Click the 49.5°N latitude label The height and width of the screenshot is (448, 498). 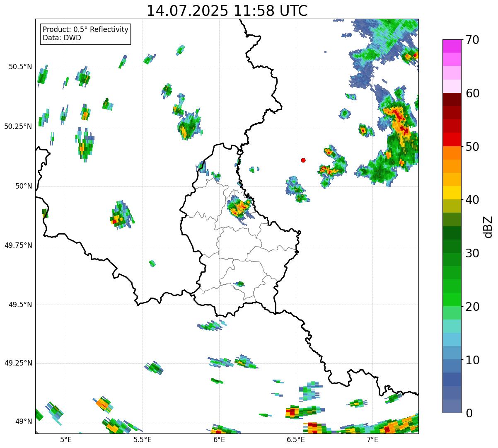(20, 305)
